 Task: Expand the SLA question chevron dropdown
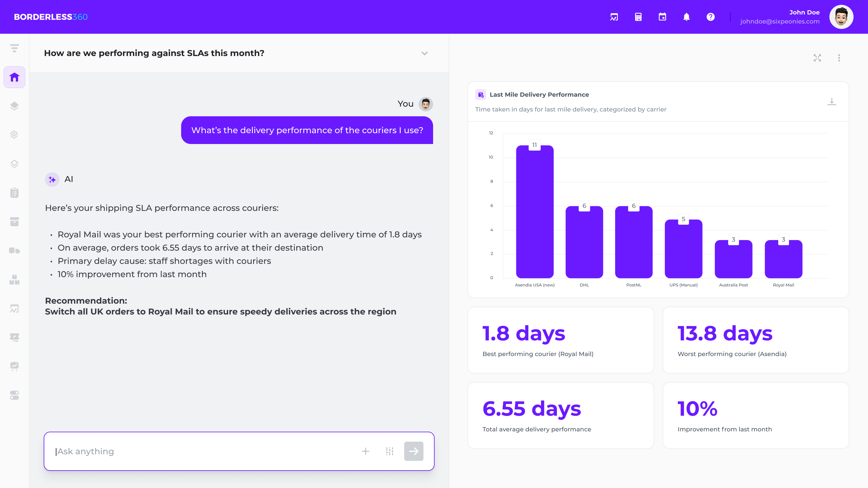tap(425, 53)
